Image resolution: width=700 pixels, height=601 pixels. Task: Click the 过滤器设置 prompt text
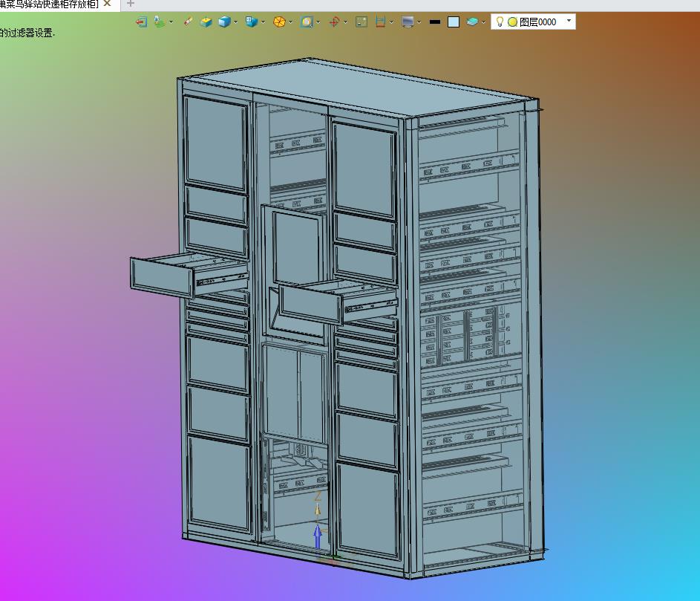tap(27, 33)
